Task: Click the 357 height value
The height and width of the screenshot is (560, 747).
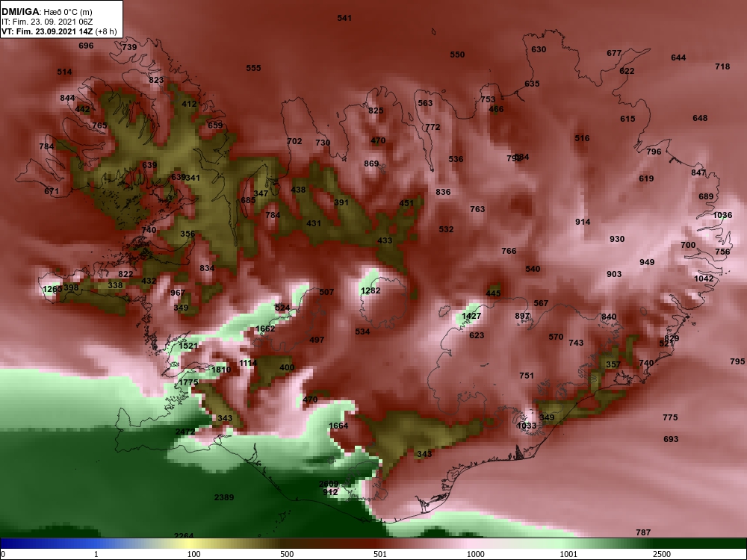Action: pyautogui.click(x=613, y=365)
